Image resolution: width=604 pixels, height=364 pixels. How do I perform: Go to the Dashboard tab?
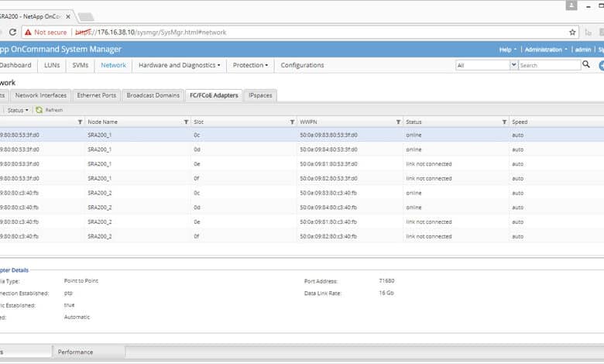(15, 65)
